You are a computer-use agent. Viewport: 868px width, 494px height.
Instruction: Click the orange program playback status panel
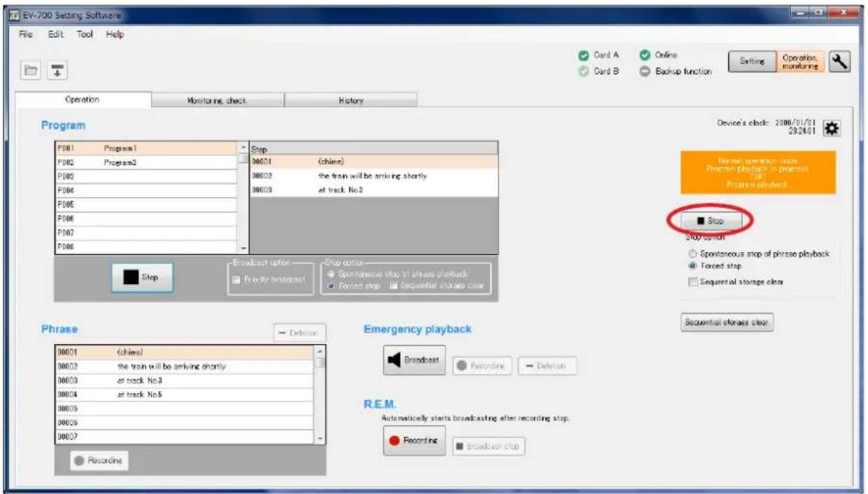[x=758, y=172]
